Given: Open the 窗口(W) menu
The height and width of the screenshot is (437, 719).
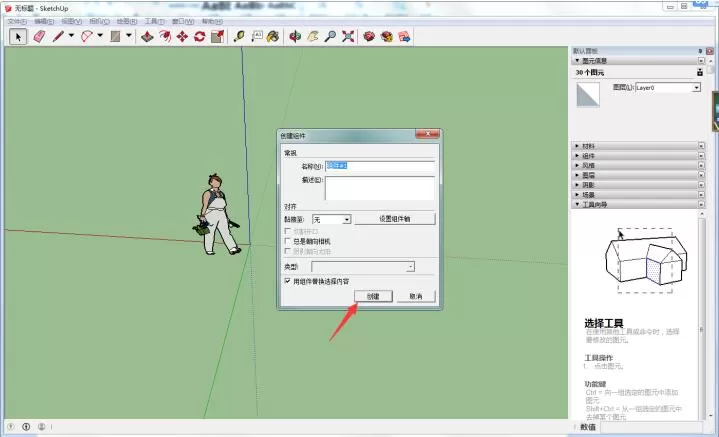Looking at the screenshot, I should click(x=183, y=22).
